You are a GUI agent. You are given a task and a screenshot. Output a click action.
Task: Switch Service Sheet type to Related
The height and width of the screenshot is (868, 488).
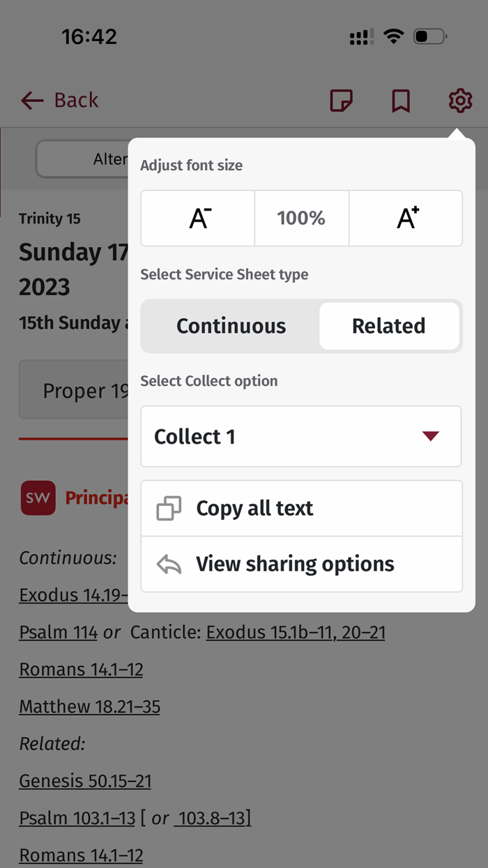389,326
